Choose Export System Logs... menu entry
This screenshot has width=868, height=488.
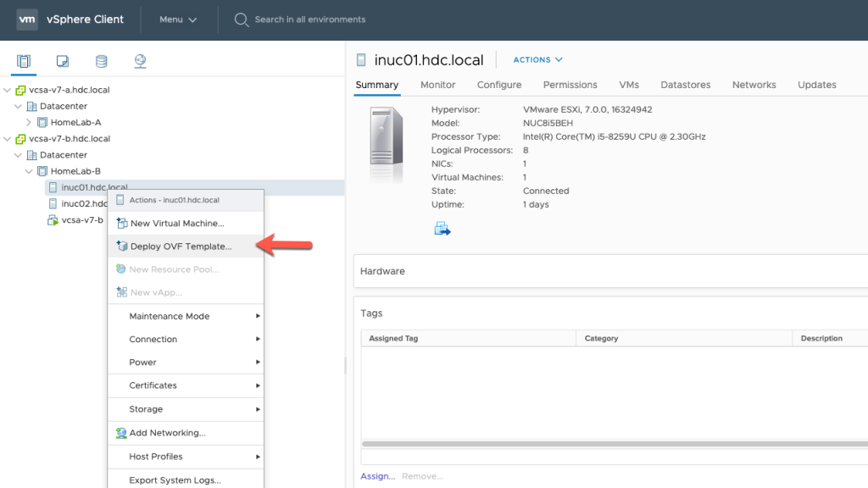click(186, 480)
